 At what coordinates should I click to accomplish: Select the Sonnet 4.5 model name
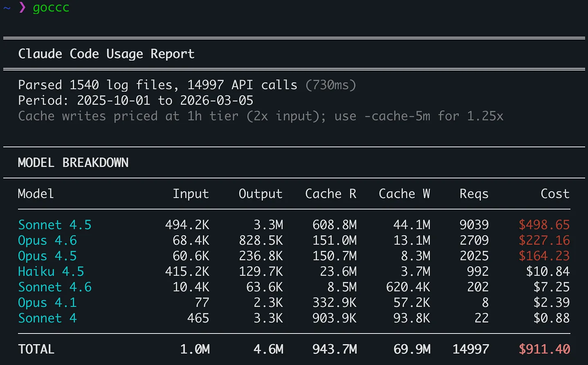pos(55,225)
